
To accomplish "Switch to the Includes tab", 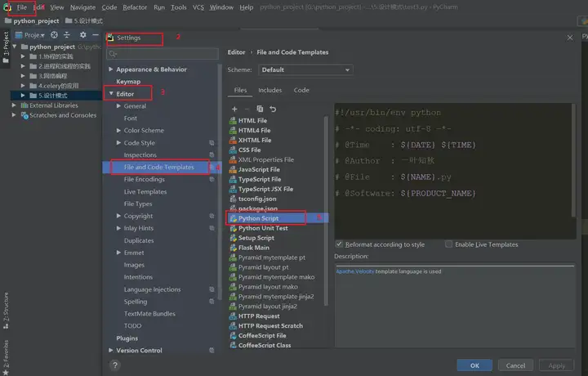I will coord(269,90).
